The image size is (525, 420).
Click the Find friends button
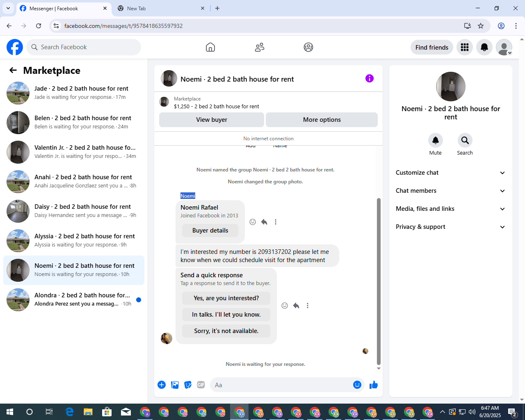[432, 47]
